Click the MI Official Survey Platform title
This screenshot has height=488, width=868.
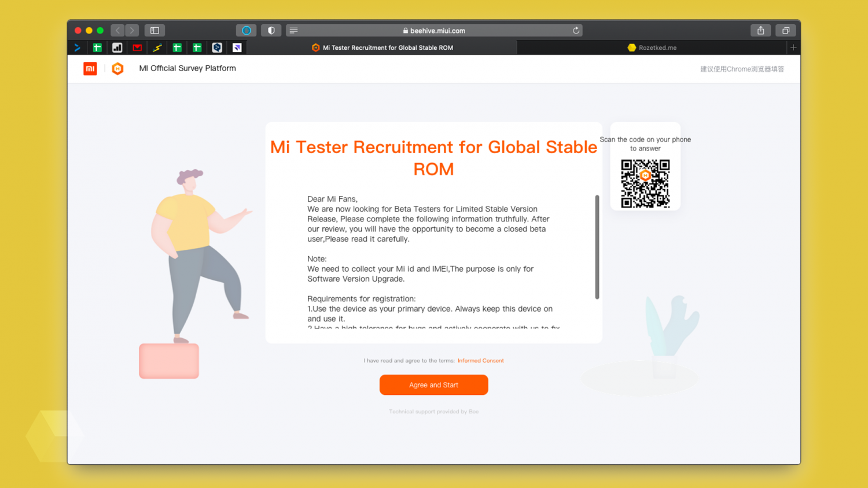tap(187, 68)
